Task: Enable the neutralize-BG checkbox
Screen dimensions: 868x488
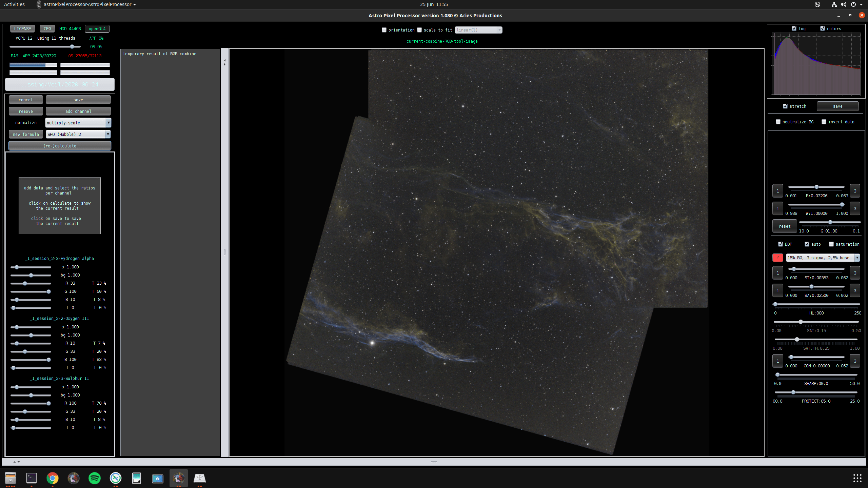Action: tap(778, 122)
